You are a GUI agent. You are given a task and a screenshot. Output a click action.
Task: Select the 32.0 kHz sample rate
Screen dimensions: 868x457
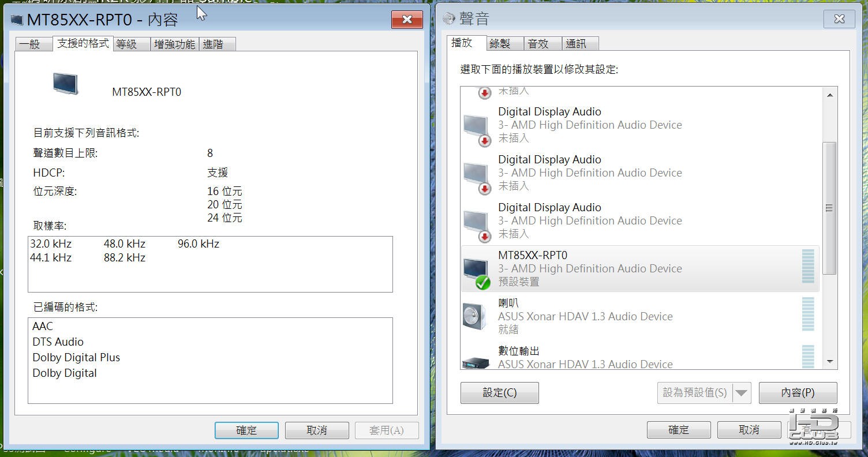point(51,244)
